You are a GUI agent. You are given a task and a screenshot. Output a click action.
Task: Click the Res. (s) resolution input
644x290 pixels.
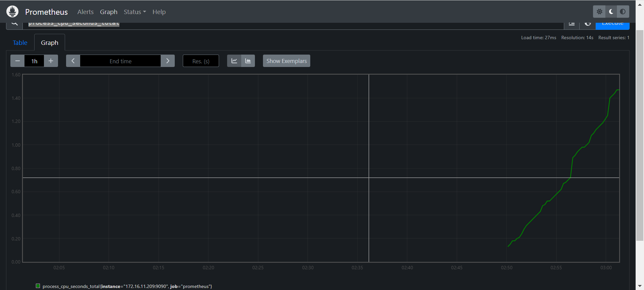pyautogui.click(x=201, y=61)
